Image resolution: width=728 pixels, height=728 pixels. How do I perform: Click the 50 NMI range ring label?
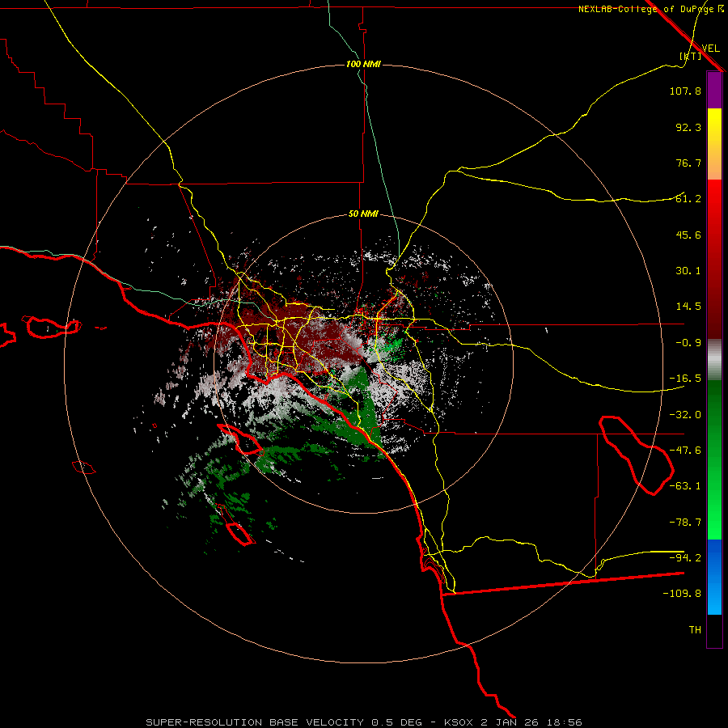[x=363, y=214]
